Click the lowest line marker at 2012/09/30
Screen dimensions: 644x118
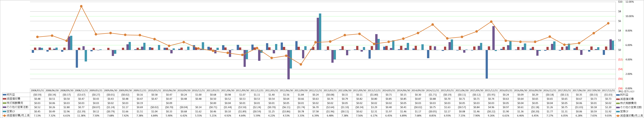301,65
